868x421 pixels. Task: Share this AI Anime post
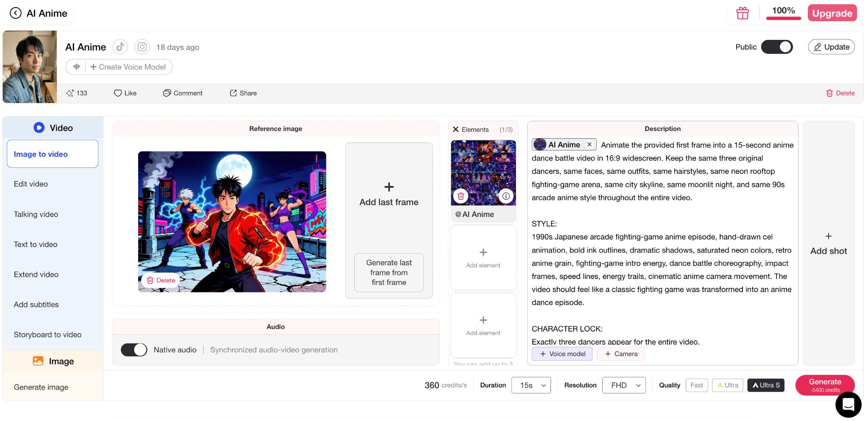coord(243,93)
